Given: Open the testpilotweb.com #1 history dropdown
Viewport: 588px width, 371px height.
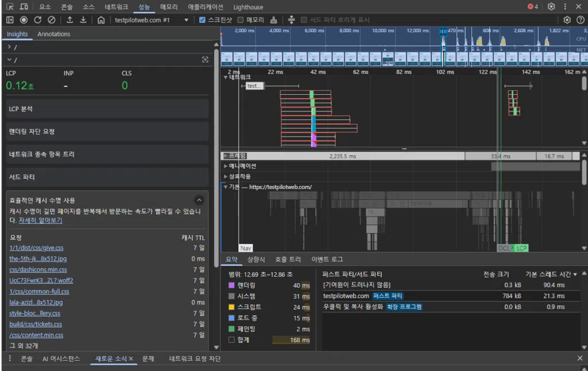Looking at the screenshot, I should click(185, 19).
